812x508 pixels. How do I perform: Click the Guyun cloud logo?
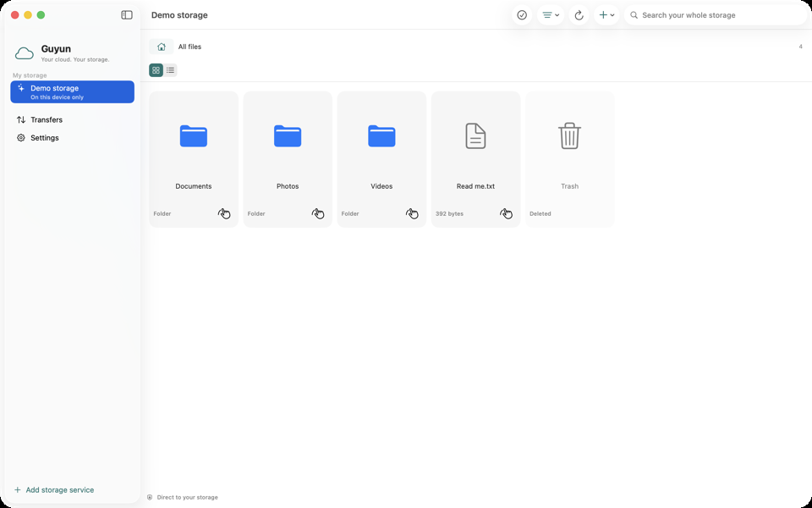25,52
